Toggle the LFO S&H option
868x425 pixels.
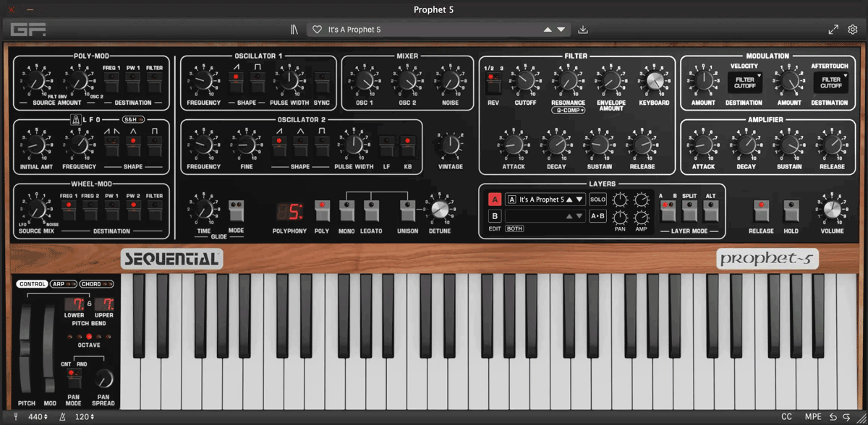[132, 119]
